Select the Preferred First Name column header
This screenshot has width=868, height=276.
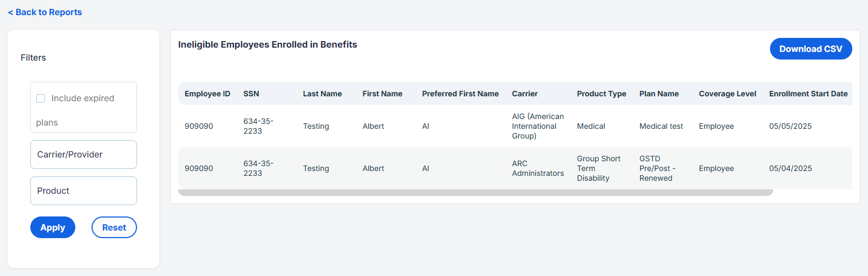coord(460,94)
